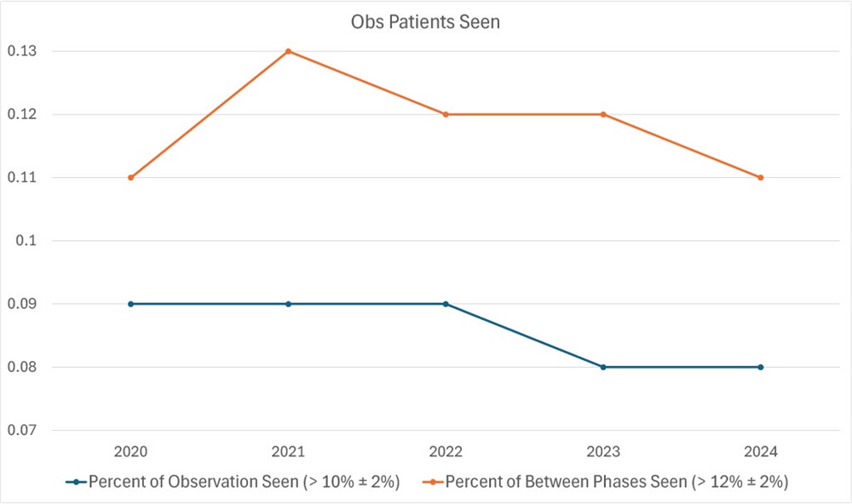Select the blue data point at 2021

pyautogui.click(x=288, y=304)
